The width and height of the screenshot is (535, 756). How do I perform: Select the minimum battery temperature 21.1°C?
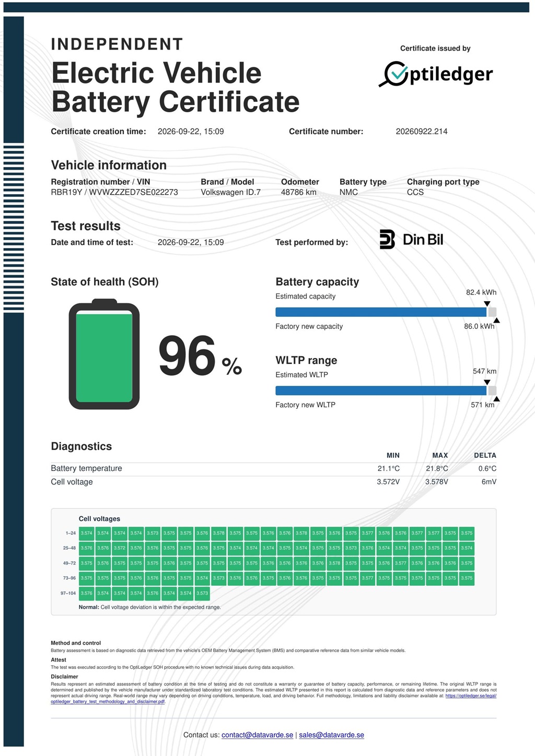click(x=388, y=468)
